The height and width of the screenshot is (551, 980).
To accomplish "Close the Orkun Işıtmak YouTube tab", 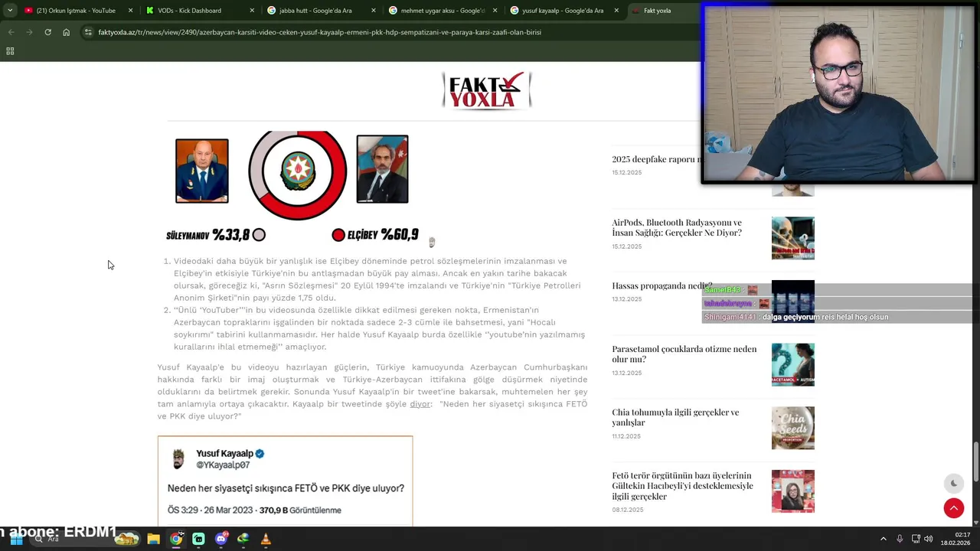I will [130, 11].
